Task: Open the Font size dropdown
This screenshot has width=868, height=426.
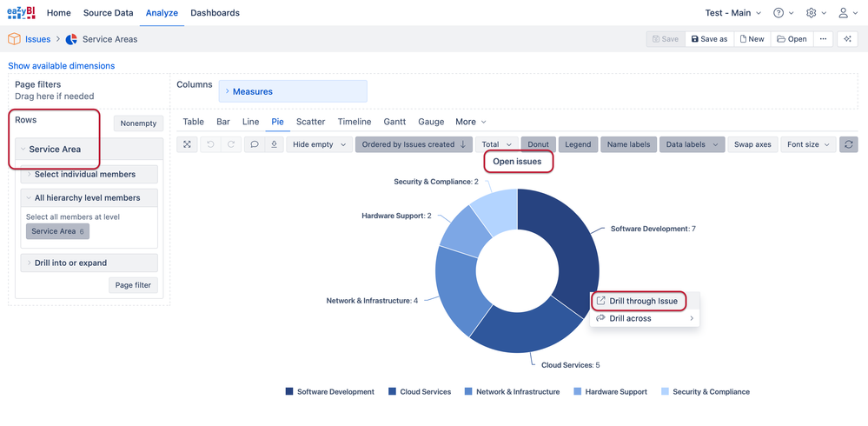Action: click(x=808, y=144)
